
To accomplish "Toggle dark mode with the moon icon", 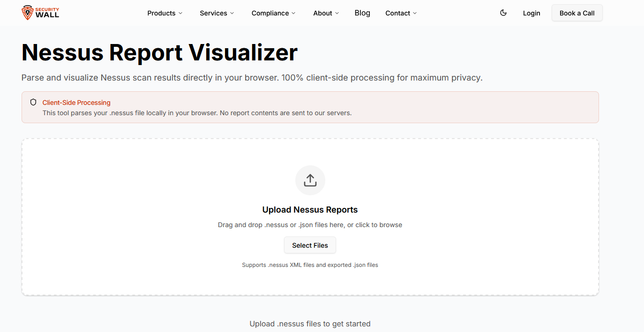I will pyautogui.click(x=503, y=13).
